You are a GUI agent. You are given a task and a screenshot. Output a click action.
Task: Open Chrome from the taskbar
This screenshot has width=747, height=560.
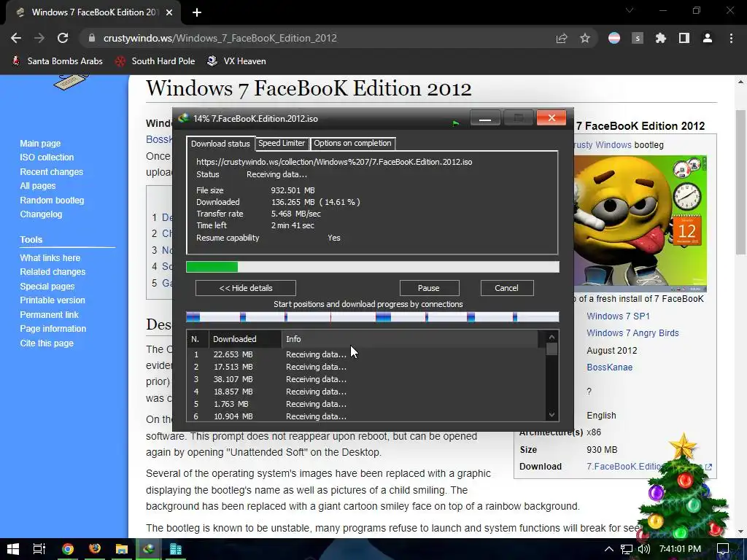tap(68, 549)
